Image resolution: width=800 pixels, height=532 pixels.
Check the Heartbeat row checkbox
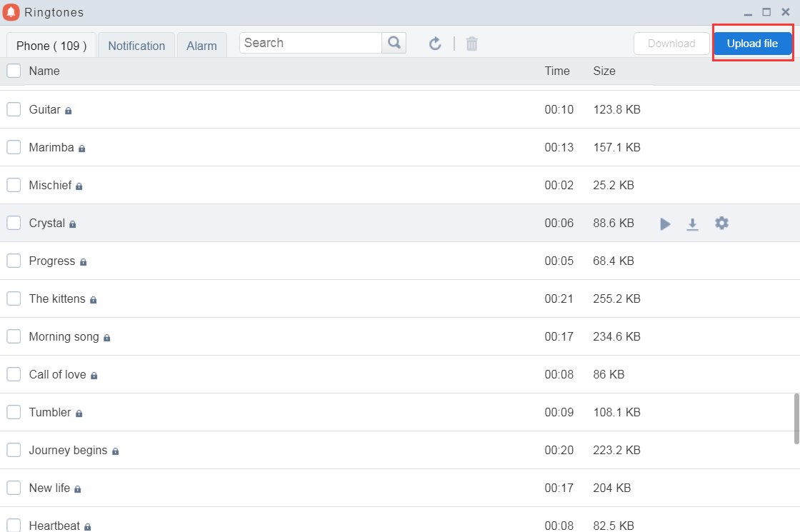pos(14,525)
